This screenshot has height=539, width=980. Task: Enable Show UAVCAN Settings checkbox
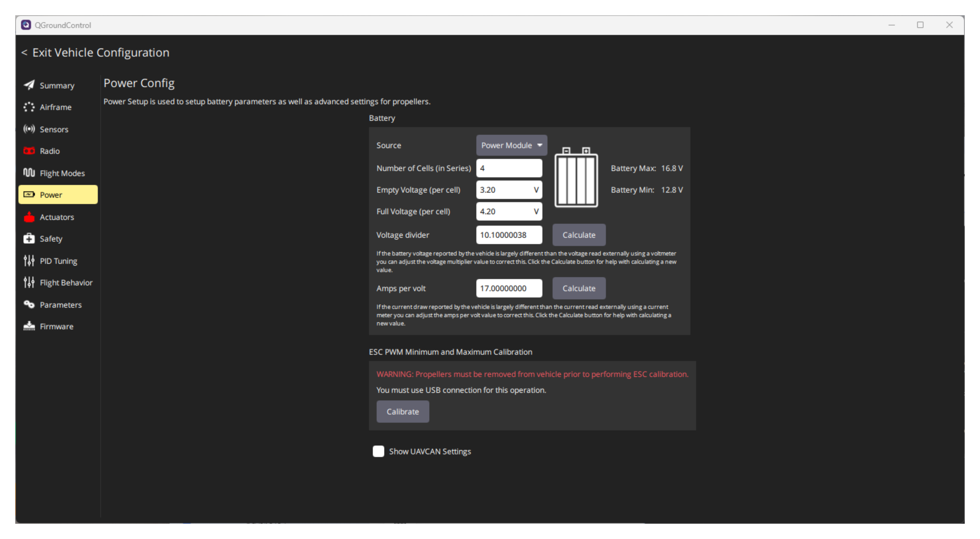coord(378,451)
